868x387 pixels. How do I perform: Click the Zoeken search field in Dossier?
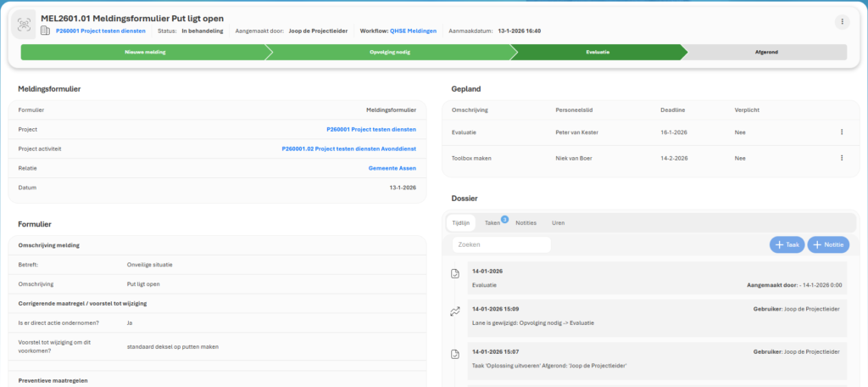click(501, 244)
